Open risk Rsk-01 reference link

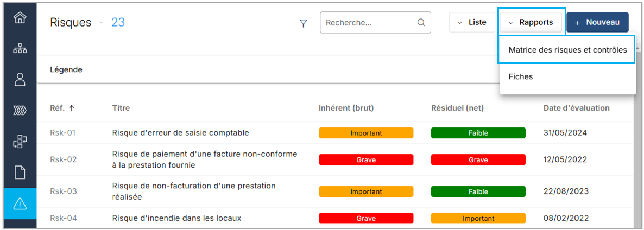click(x=63, y=133)
